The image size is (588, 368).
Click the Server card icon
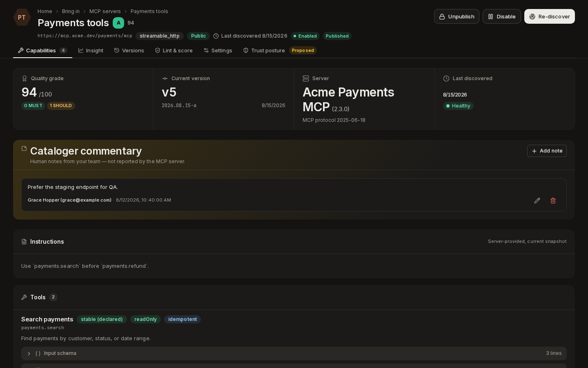tap(306, 79)
